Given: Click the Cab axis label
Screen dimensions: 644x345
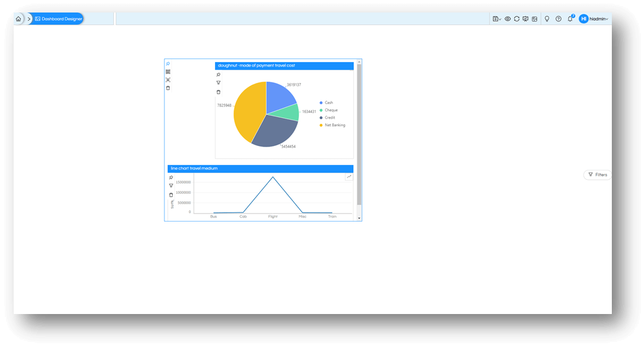Looking at the screenshot, I should point(243,216).
